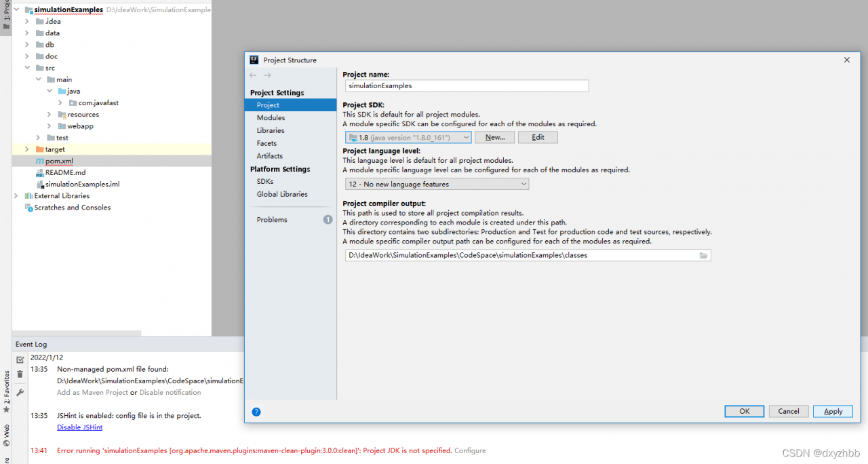This screenshot has height=464, width=868.
Task: Open the Project SDK dropdown
Action: pyautogui.click(x=408, y=137)
